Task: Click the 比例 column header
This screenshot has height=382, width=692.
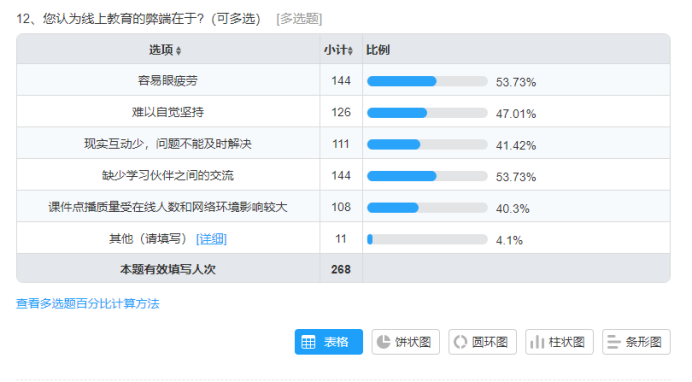Action: point(378,50)
